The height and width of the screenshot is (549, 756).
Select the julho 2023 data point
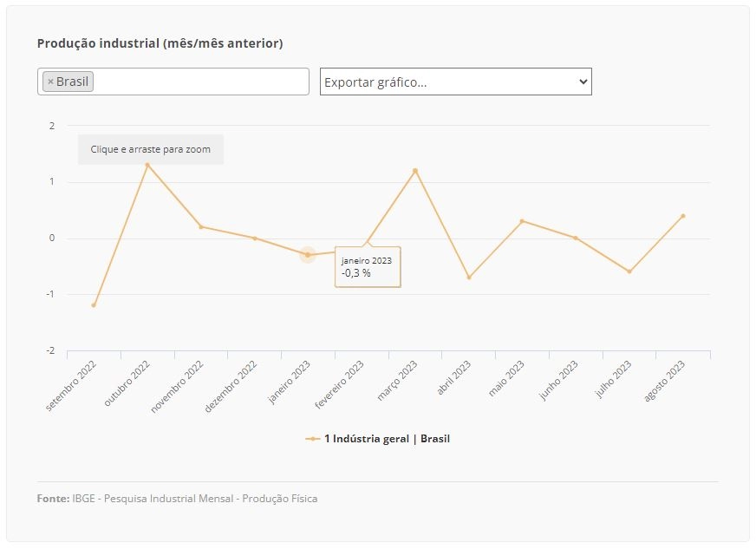point(629,271)
